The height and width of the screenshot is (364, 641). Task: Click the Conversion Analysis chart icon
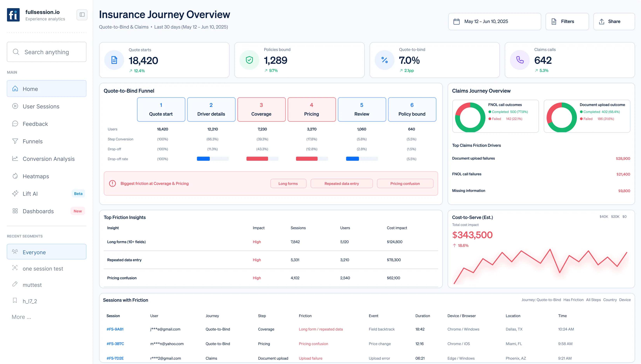pos(15,158)
